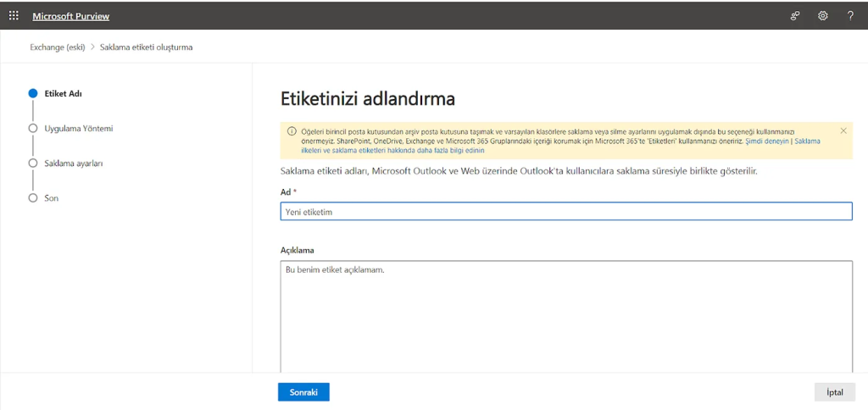Screen dimensions: 868x410
Task: Click the Saklama etiketi oluşturma breadcrumb
Action: click(x=147, y=47)
